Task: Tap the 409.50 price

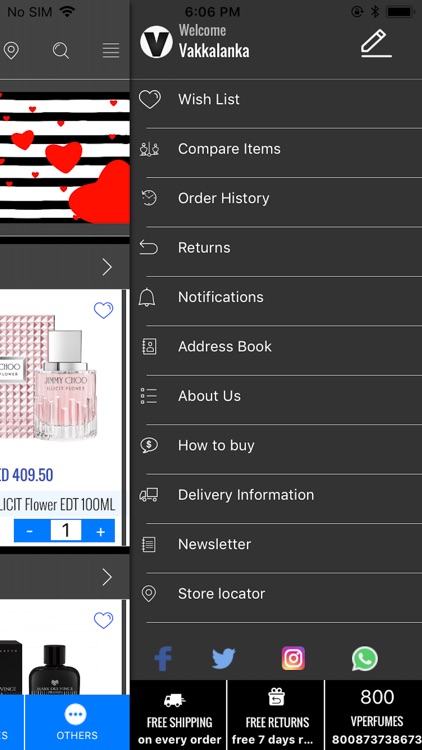Action: 32,475
